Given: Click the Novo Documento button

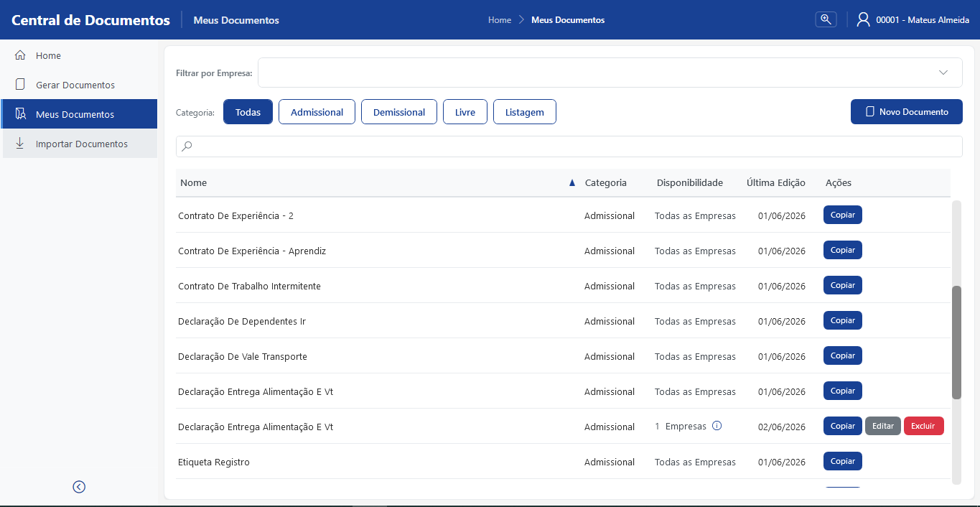Looking at the screenshot, I should coord(906,112).
